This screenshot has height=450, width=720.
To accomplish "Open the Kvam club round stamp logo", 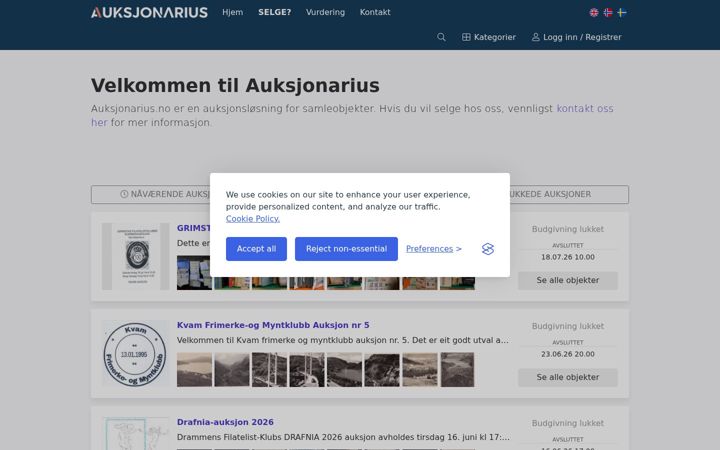I will 135,354.
